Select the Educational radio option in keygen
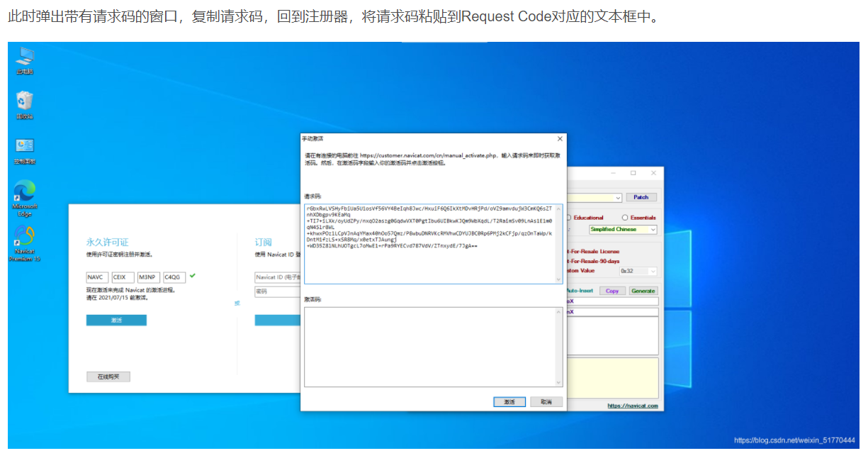This screenshot has width=868, height=463. (585, 218)
